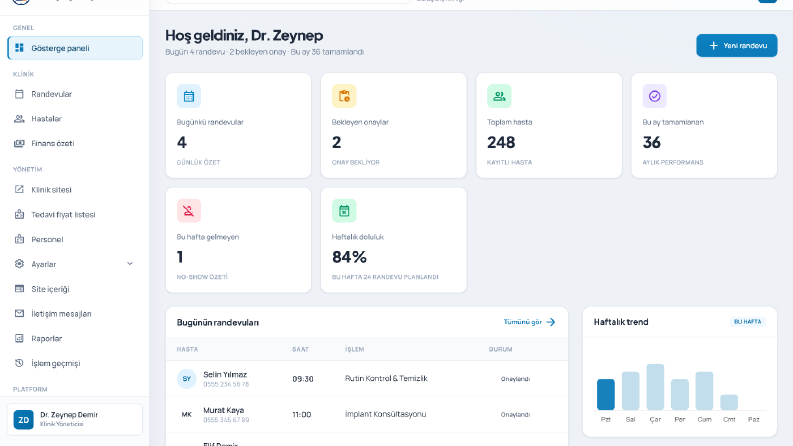Click the MK avatar for Murat Kaya
Image resolution: width=793 pixels, height=446 pixels.
pos(187,415)
